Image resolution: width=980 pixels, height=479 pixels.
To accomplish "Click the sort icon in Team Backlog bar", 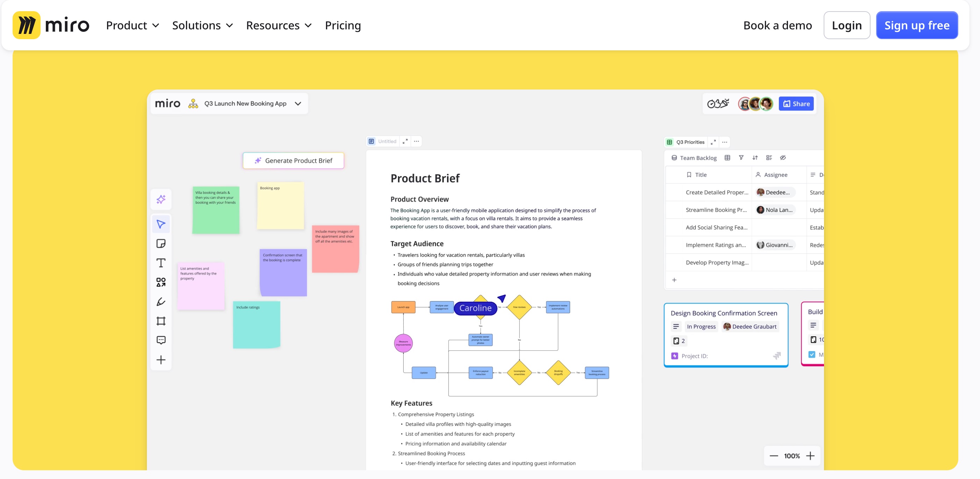I will click(x=755, y=157).
